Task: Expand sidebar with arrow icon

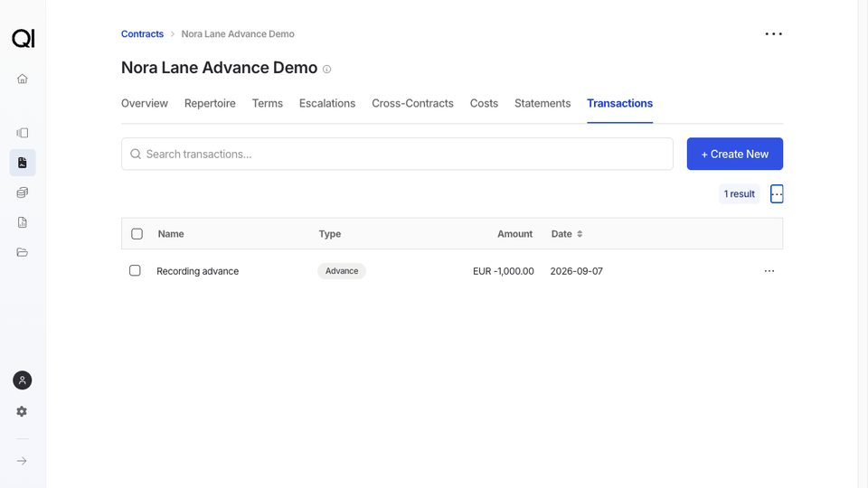Action: click(22, 461)
